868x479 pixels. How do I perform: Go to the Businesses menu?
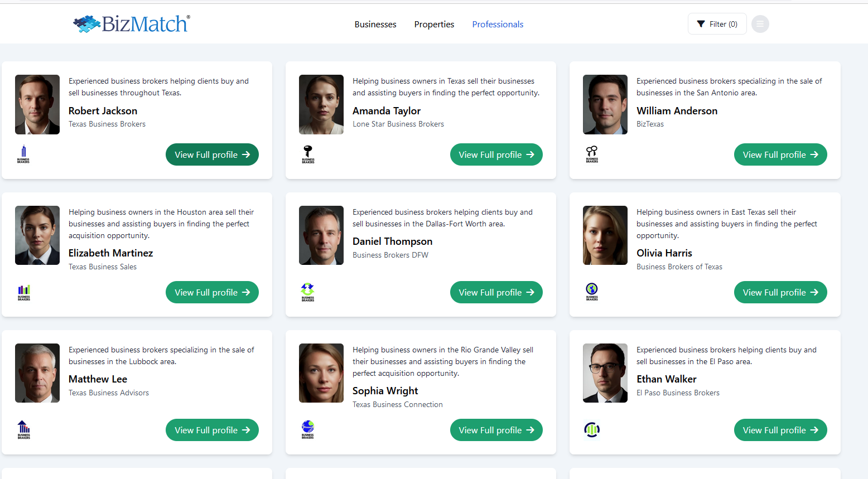(x=375, y=25)
